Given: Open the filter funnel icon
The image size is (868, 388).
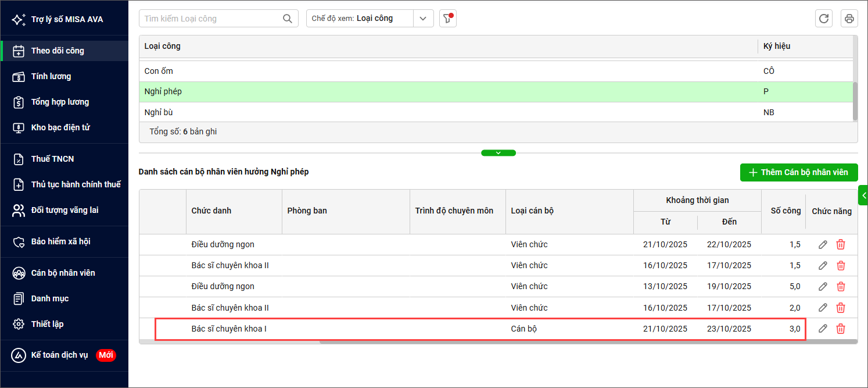Looking at the screenshot, I should (447, 19).
